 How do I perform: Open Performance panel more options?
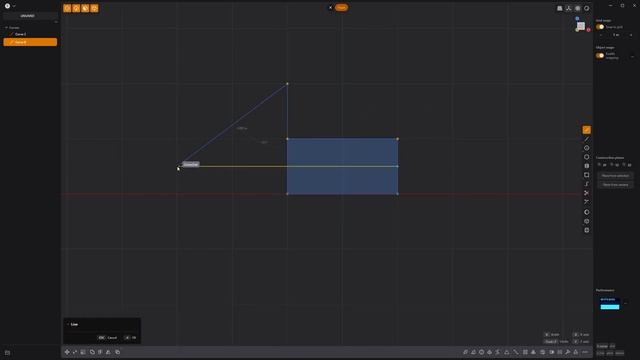point(626,303)
